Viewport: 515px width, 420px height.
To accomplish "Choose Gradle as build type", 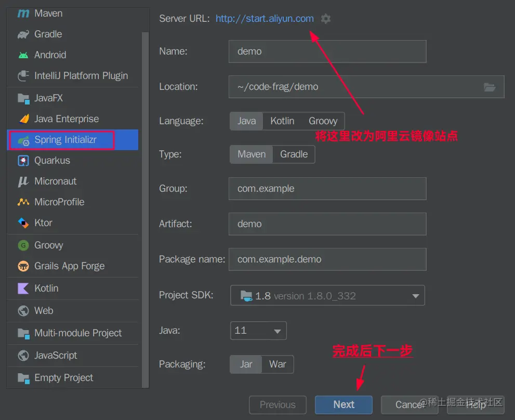I will 294,154.
